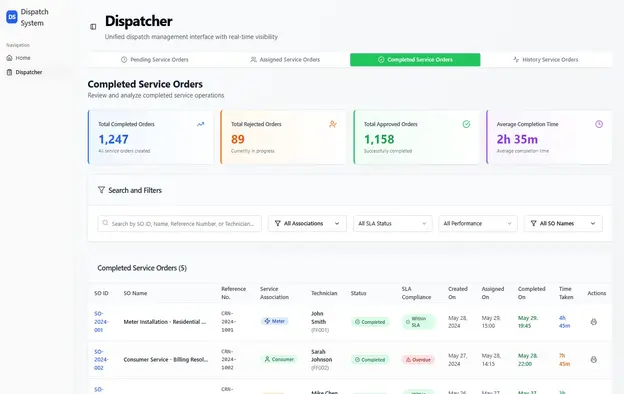Image resolution: width=624 pixels, height=394 pixels.
Task: Open the All Associations dropdown
Action: [307, 223]
